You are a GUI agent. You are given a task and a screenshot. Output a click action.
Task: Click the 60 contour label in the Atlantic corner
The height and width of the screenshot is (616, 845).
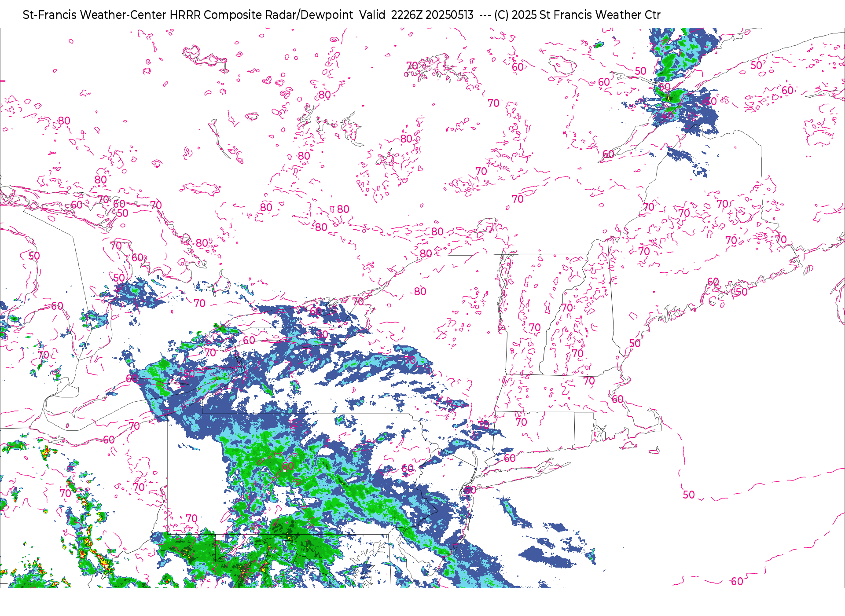coord(737,581)
